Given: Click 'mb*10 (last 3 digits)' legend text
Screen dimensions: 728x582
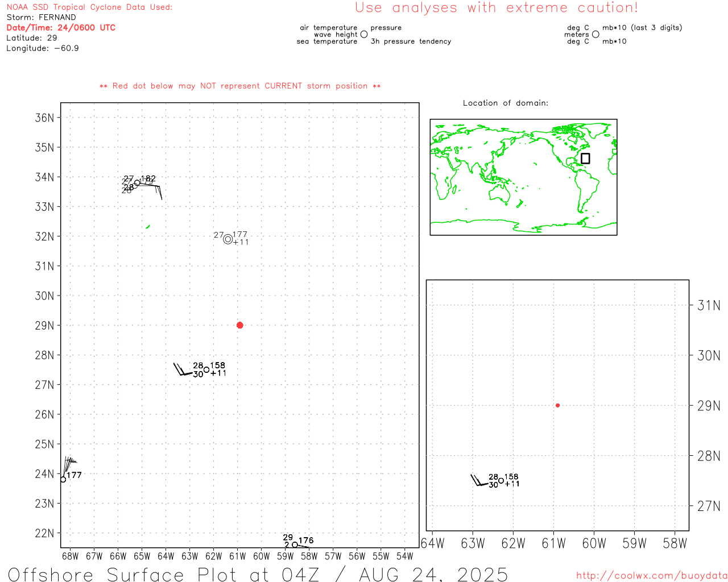Looking at the screenshot, I should (x=642, y=27).
